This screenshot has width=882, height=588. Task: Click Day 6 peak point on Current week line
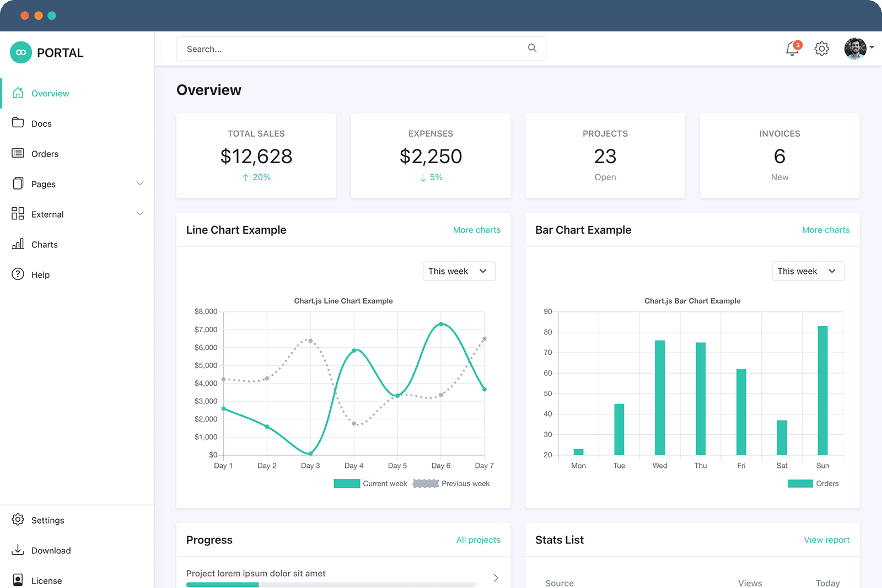[x=441, y=324]
